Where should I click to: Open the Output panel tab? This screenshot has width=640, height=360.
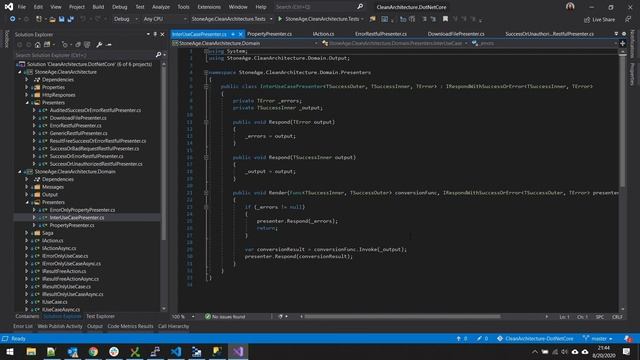click(x=95, y=326)
